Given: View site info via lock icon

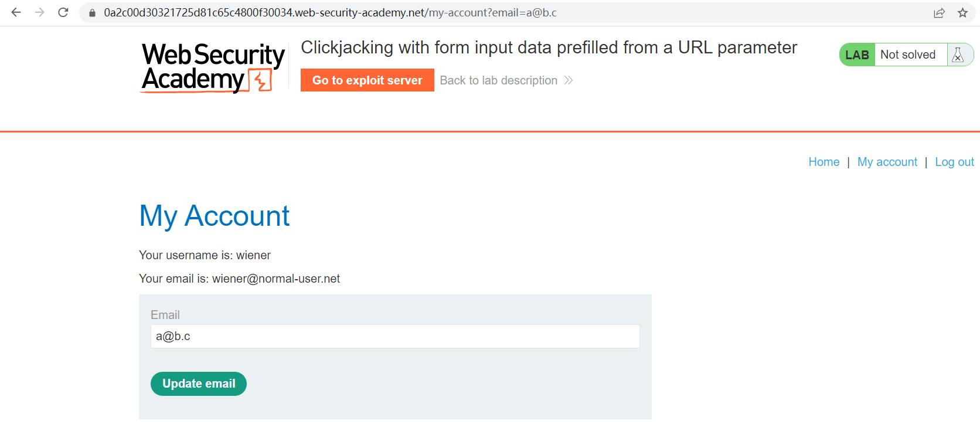Looking at the screenshot, I should coord(92,13).
